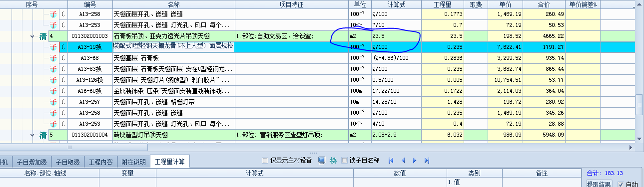Click the vertical scrollbar up arrow
This screenshot has height=187, width=644.
pyautogui.click(x=640, y=4)
